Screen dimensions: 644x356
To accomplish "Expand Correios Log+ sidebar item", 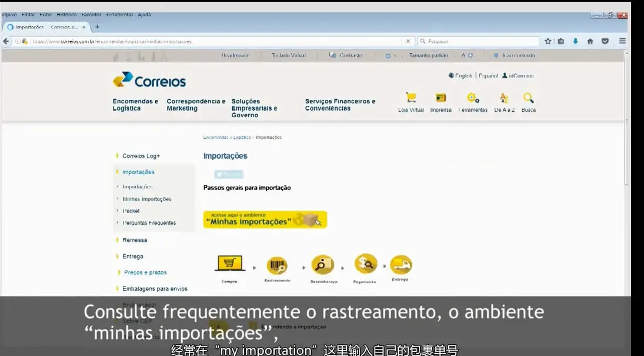I will click(x=141, y=156).
